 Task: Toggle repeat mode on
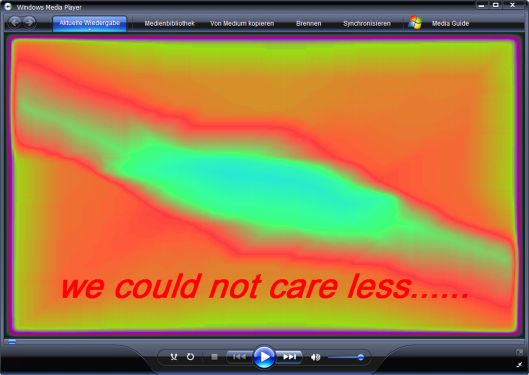pyautogui.click(x=191, y=357)
